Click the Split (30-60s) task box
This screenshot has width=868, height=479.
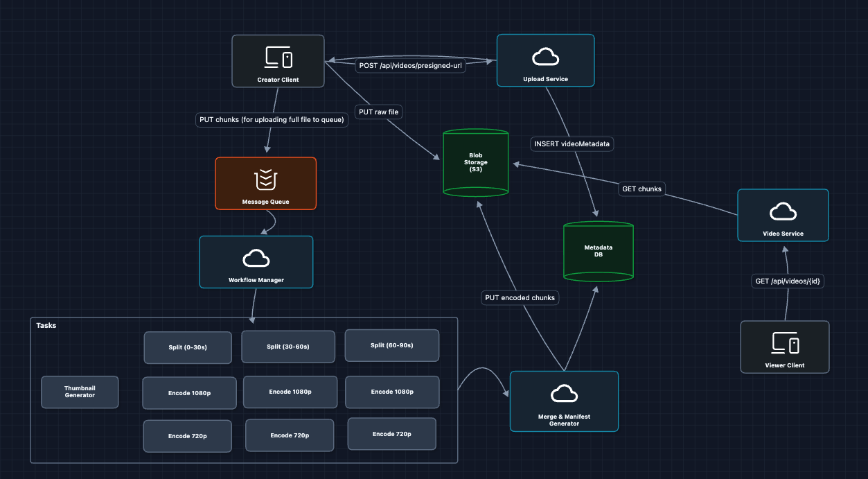click(x=288, y=347)
